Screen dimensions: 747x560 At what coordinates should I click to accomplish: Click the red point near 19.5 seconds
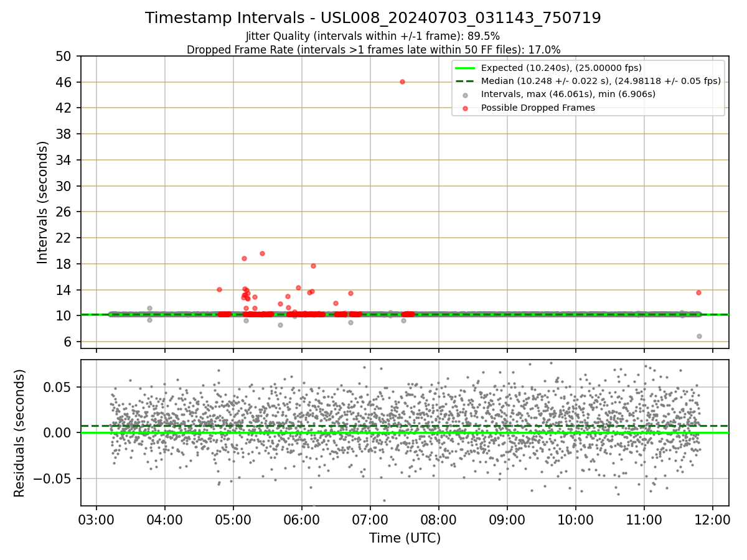pyautogui.click(x=262, y=253)
